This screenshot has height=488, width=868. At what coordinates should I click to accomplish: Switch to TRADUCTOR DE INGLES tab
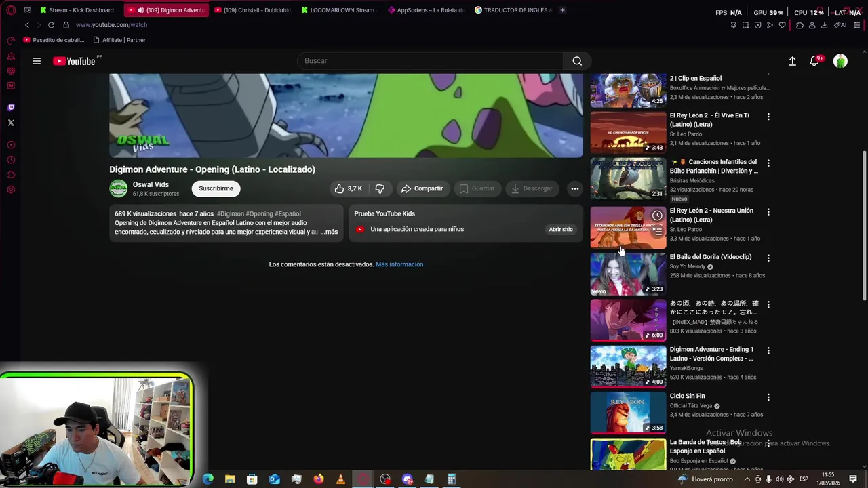click(513, 10)
